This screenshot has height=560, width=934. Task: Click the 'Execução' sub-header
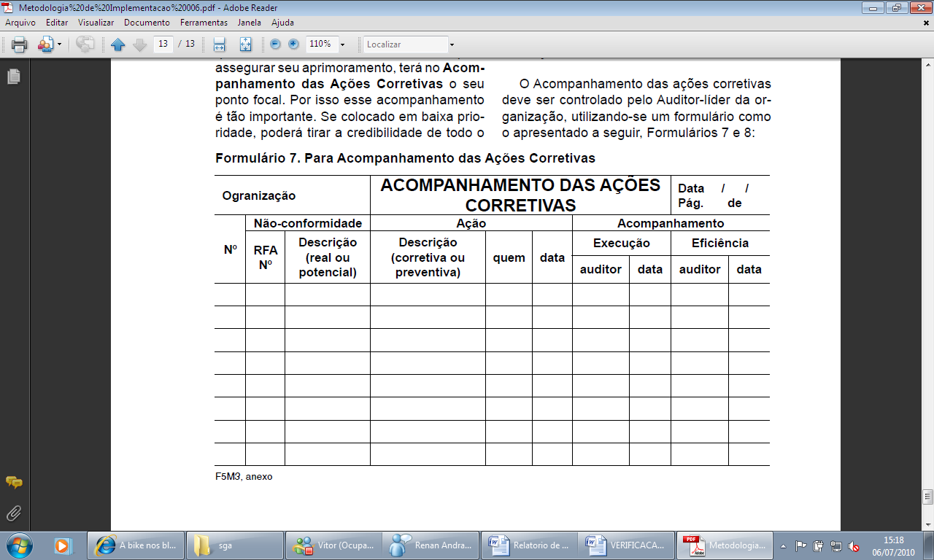(622, 243)
